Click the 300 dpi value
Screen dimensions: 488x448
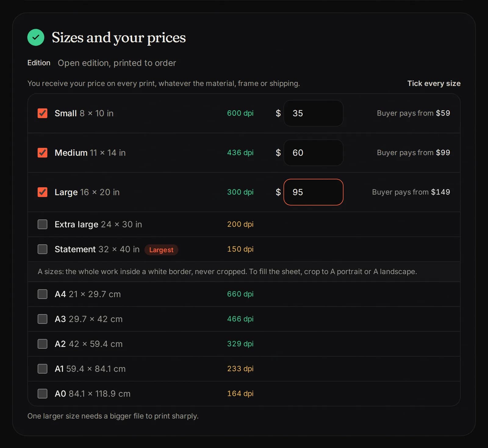pos(240,192)
